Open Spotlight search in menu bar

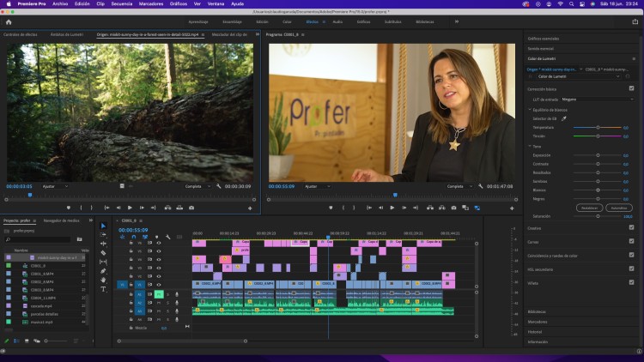point(571,3)
